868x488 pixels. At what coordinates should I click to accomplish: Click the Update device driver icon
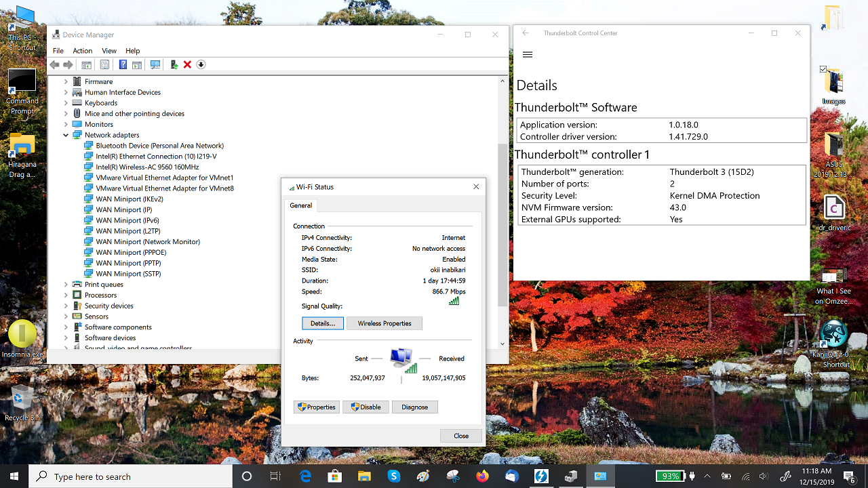tap(174, 64)
